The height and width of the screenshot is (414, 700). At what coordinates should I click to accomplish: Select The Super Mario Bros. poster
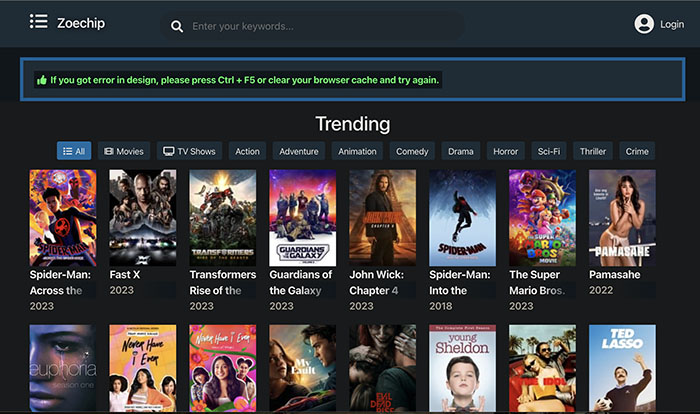pyautogui.click(x=542, y=217)
